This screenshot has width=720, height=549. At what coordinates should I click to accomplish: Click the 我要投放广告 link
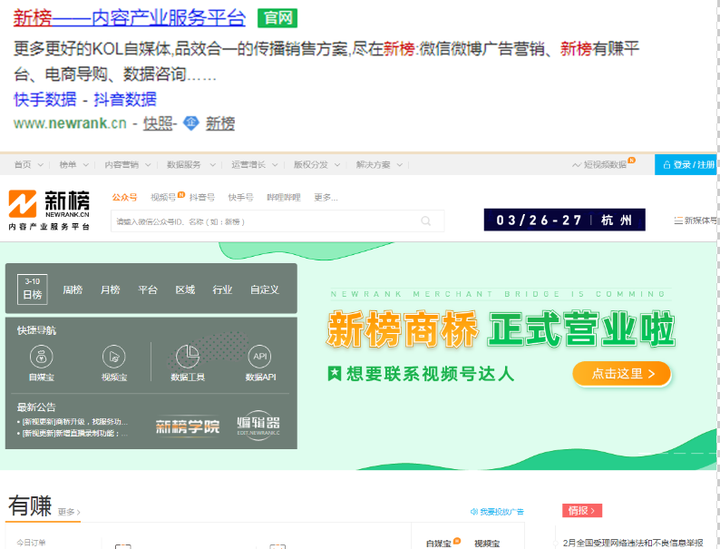click(497, 511)
